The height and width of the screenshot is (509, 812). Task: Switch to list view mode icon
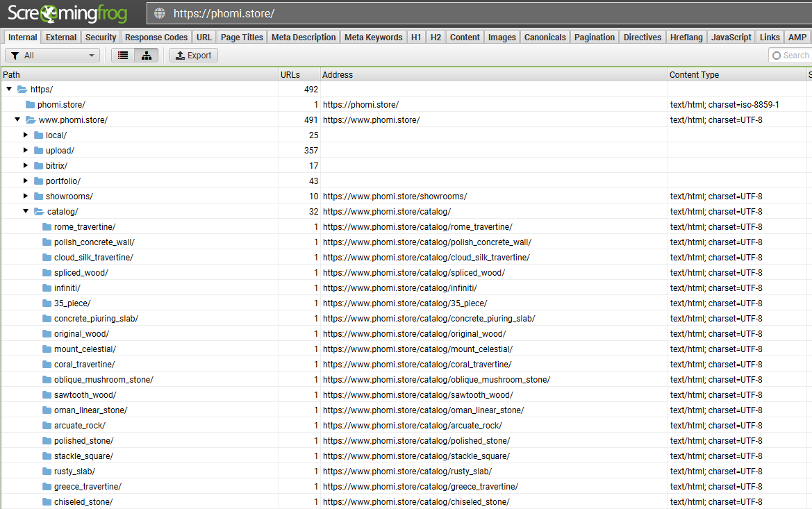tap(123, 56)
